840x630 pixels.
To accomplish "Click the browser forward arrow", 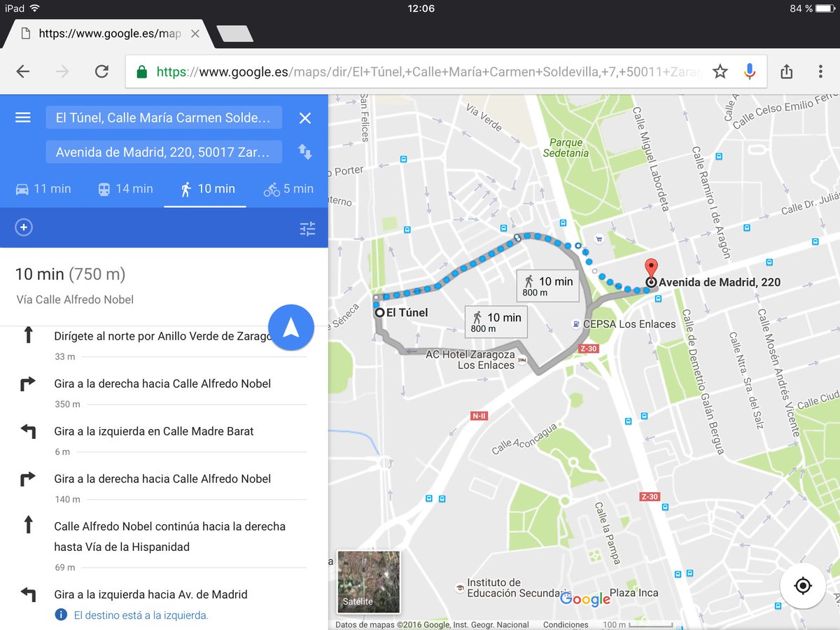I will (63, 71).
